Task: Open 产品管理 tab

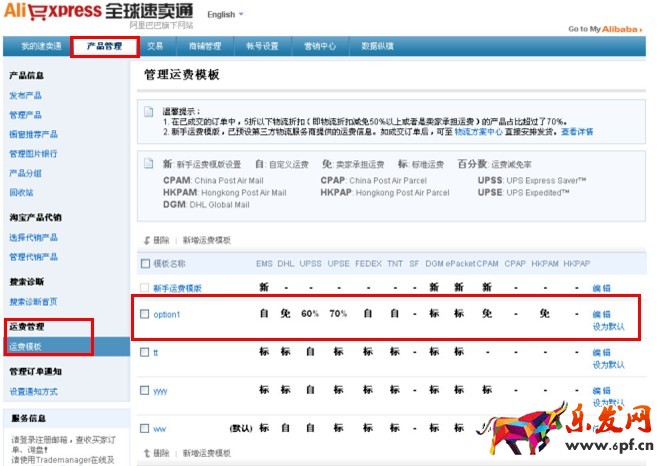Action: pos(105,46)
